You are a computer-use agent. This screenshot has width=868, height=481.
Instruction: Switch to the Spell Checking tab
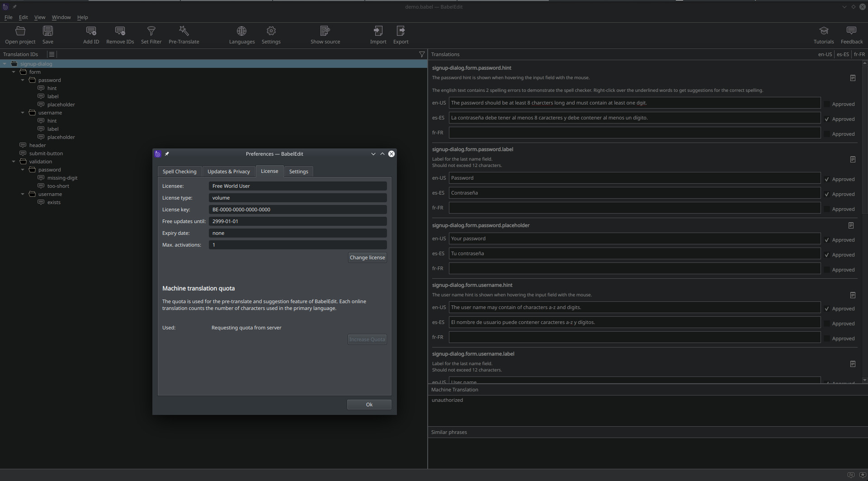pos(179,171)
